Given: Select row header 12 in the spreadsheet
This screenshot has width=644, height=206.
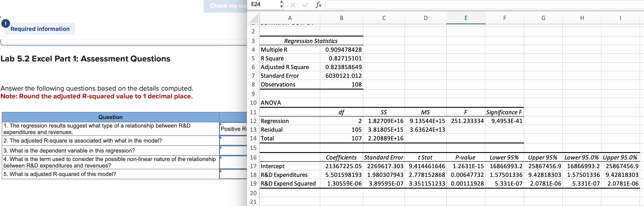Looking at the screenshot, I should (253, 121).
